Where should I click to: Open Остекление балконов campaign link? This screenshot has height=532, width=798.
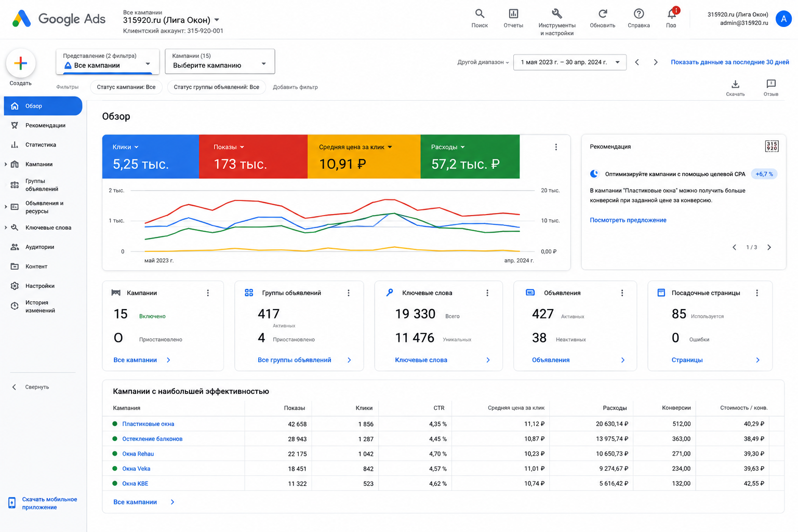[x=152, y=439]
